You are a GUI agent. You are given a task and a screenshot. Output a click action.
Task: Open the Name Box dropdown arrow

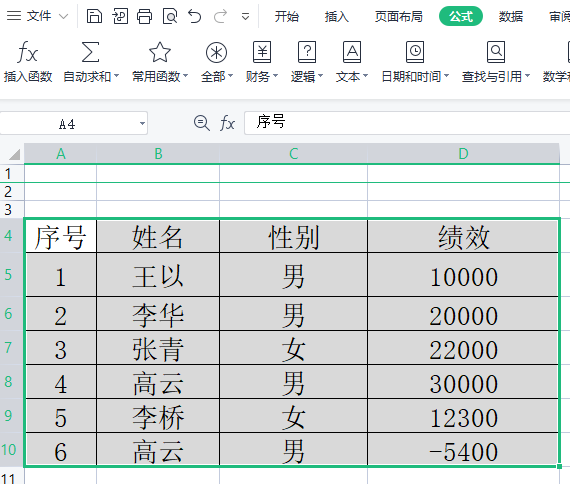(x=142, y=123)
